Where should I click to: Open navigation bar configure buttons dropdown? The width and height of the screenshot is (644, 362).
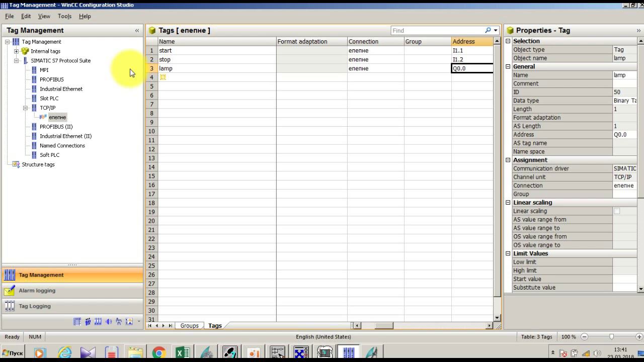coord(139,322)
